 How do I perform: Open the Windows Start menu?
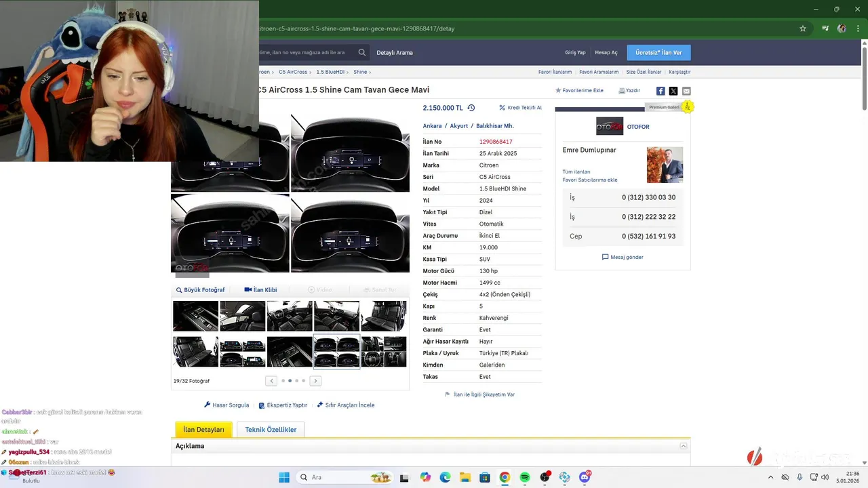click(284, 477)
